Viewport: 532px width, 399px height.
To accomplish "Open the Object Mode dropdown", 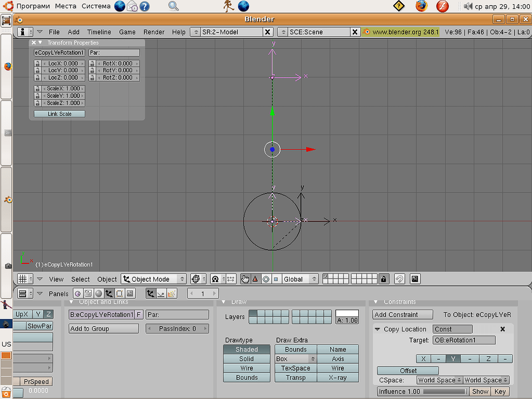I will [x=154, y=279].
